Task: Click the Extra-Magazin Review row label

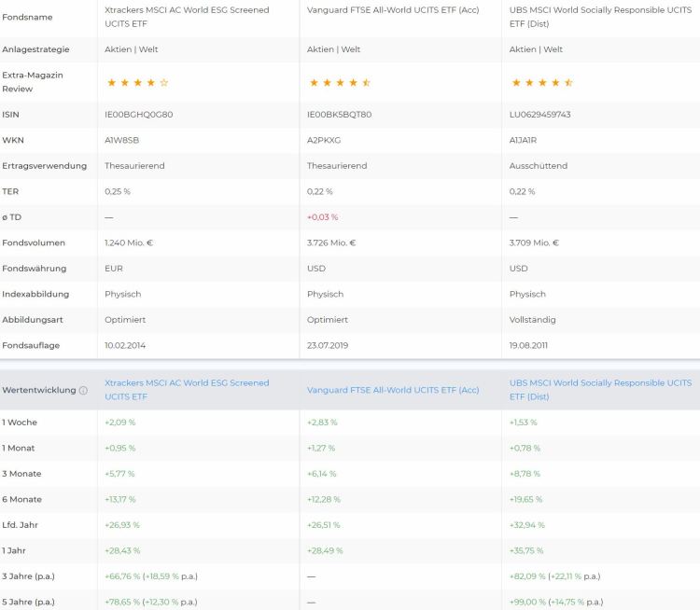Action: coord(31,82)
